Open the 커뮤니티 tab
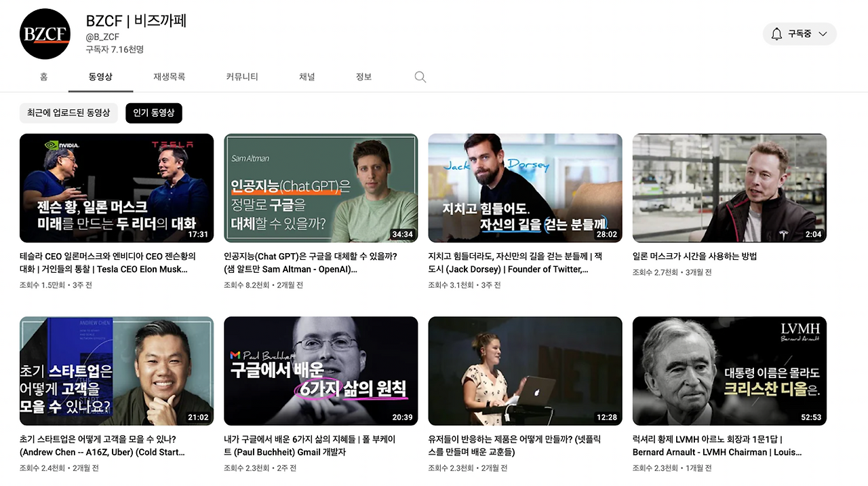This screenshot has height=486, width=868. pyautogui.click(x=242, y=77)
